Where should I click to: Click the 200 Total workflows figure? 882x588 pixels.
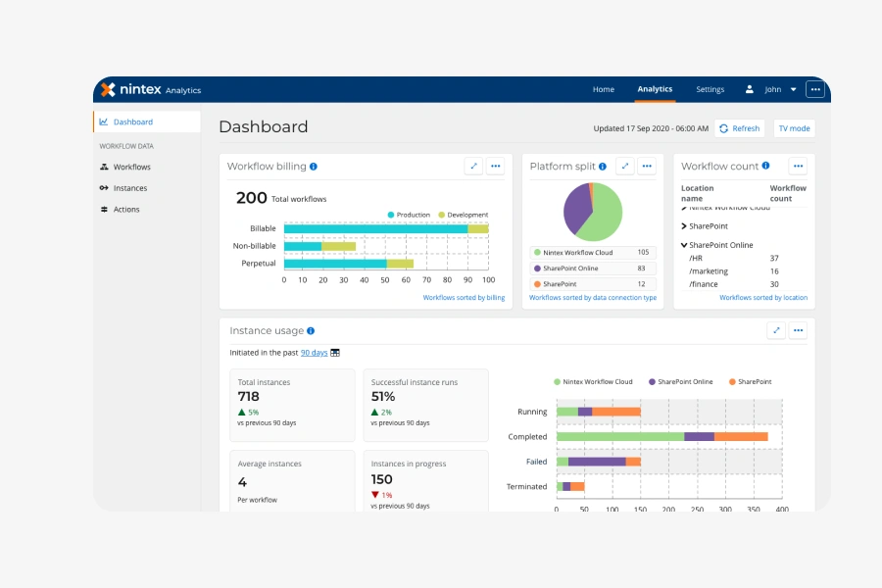[x=281, y=198]
